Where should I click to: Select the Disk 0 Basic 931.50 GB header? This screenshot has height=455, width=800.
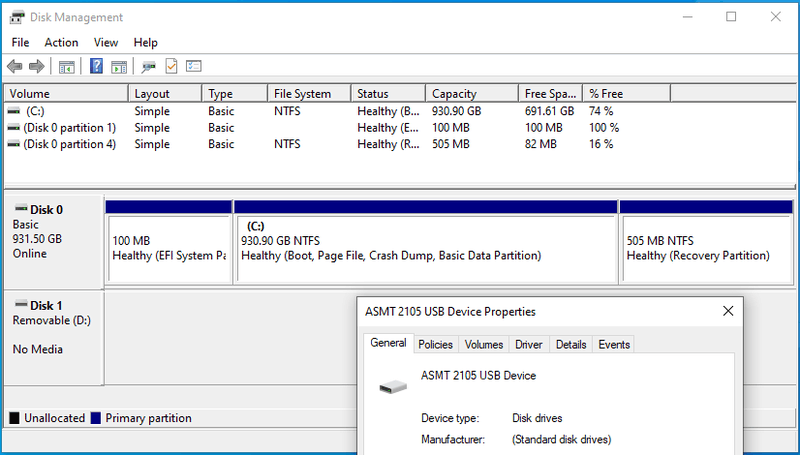coord(54,241)
